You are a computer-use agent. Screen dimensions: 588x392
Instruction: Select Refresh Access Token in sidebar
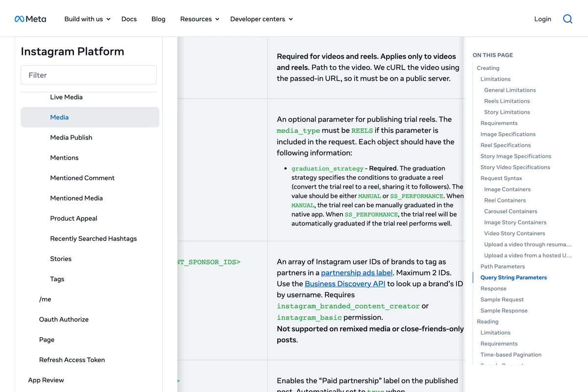point(72,360)
